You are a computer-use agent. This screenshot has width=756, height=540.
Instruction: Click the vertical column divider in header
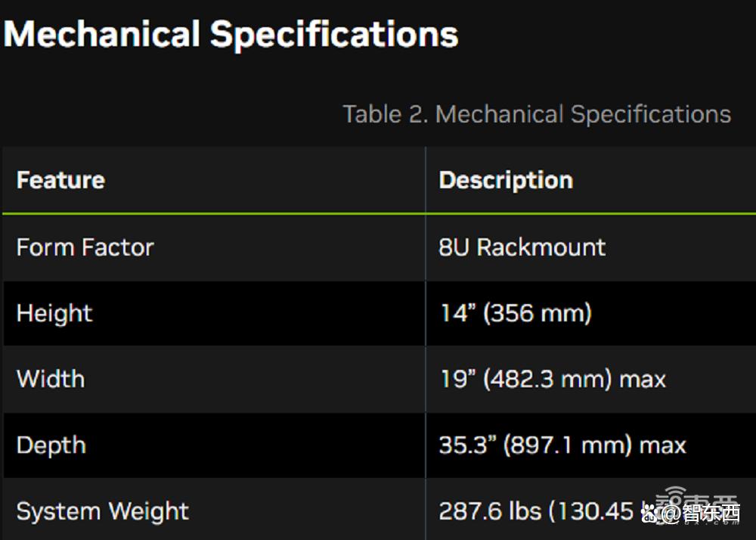[x=425, y=179]
